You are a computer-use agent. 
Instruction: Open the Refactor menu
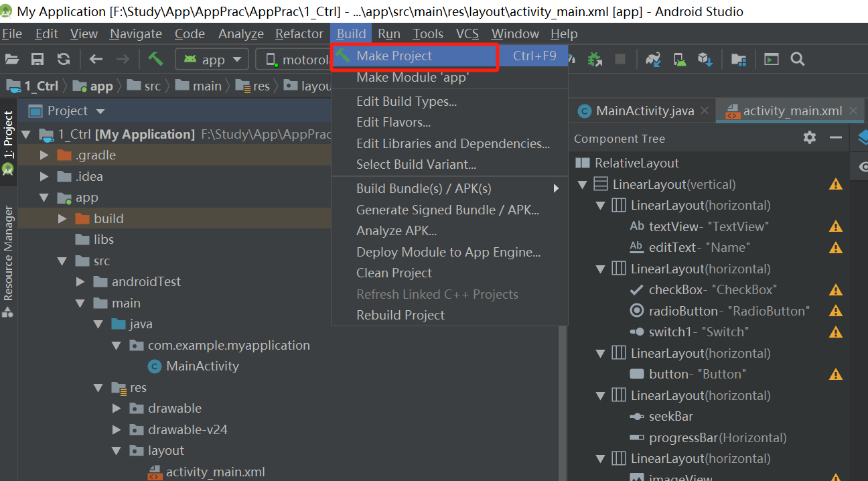point(299,33)
